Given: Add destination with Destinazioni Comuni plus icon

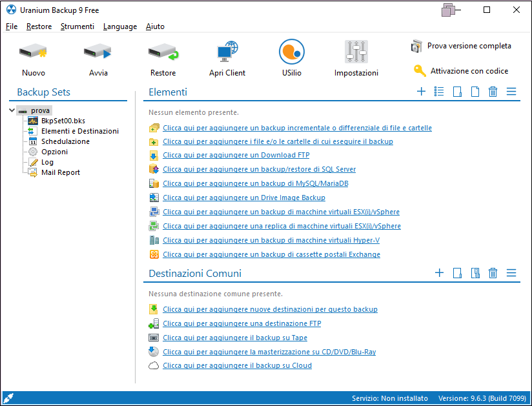Looking at the screenshot, I should point(440,272).
